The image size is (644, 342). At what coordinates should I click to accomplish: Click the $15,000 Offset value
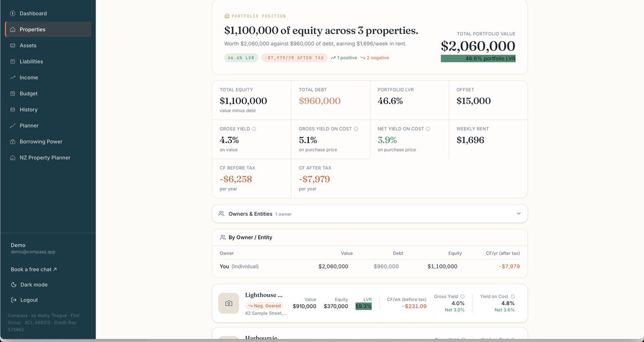click(473, 101)
